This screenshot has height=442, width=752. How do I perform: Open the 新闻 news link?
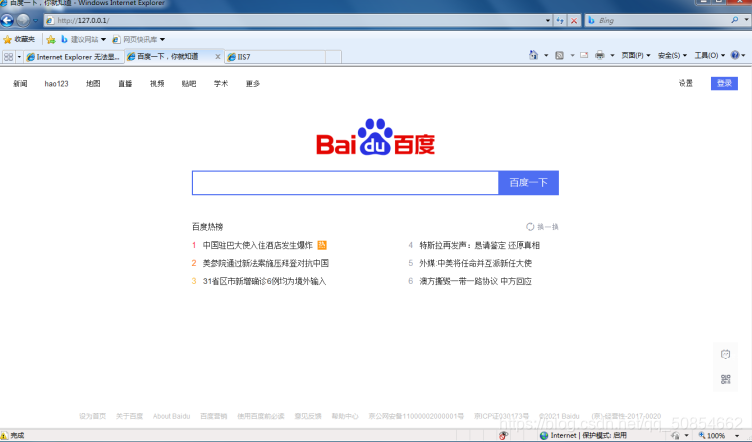click(20, 83)
